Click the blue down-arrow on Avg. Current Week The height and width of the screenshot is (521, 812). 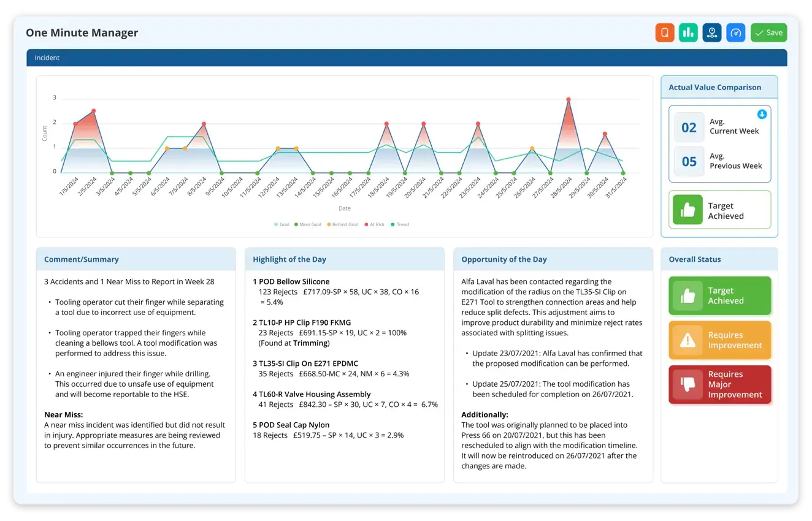tap(762, 114)
